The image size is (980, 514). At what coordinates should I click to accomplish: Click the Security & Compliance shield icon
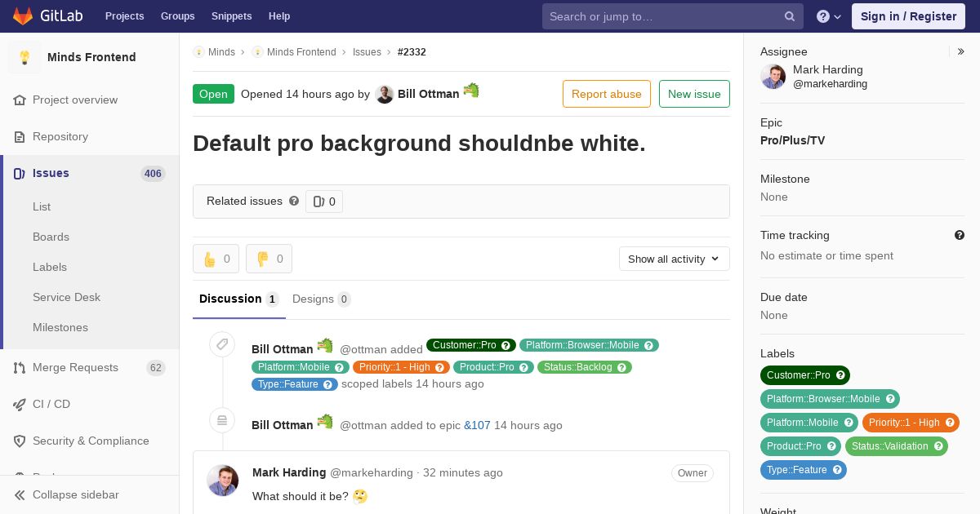click(x=20, y=441)
